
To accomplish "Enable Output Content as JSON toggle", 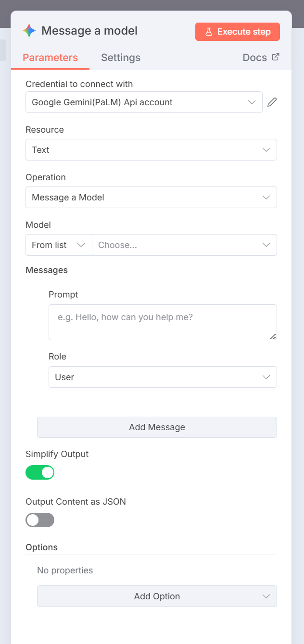I will click(40, 520).
